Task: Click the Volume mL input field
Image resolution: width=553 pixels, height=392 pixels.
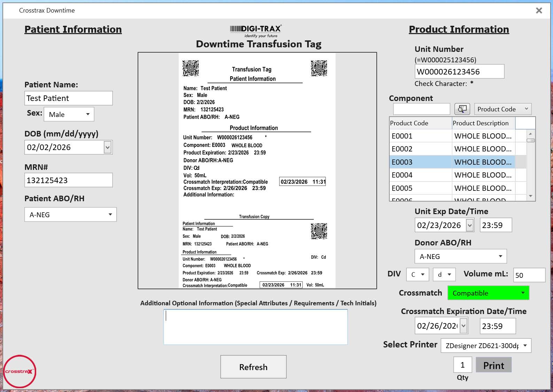Action: (529, 275)
